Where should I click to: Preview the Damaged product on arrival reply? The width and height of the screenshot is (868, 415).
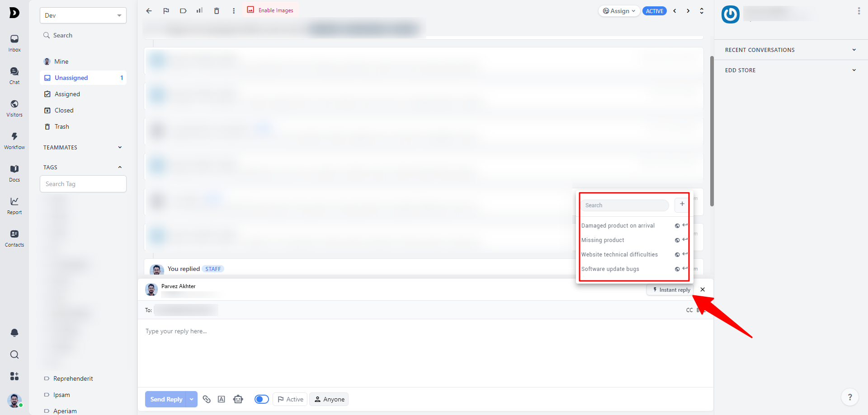(x=677, y=225)
